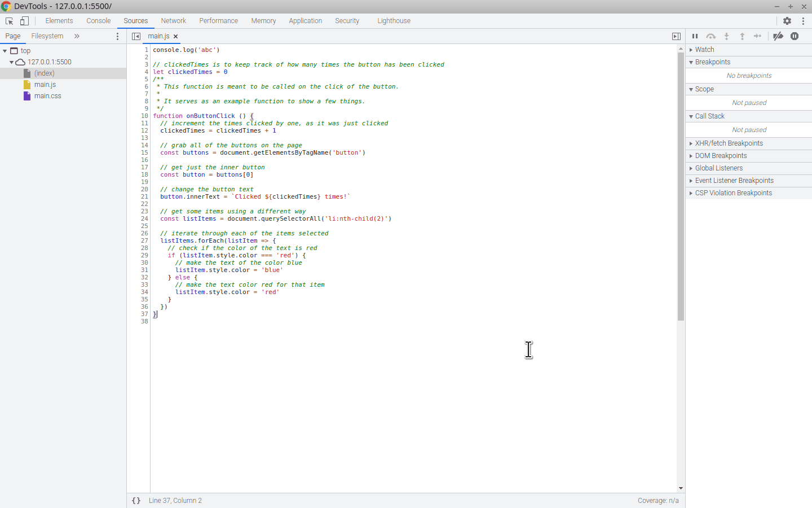
Task: Open DevTools settings gear
Action: pyautogui.click(x=787, y=21)
